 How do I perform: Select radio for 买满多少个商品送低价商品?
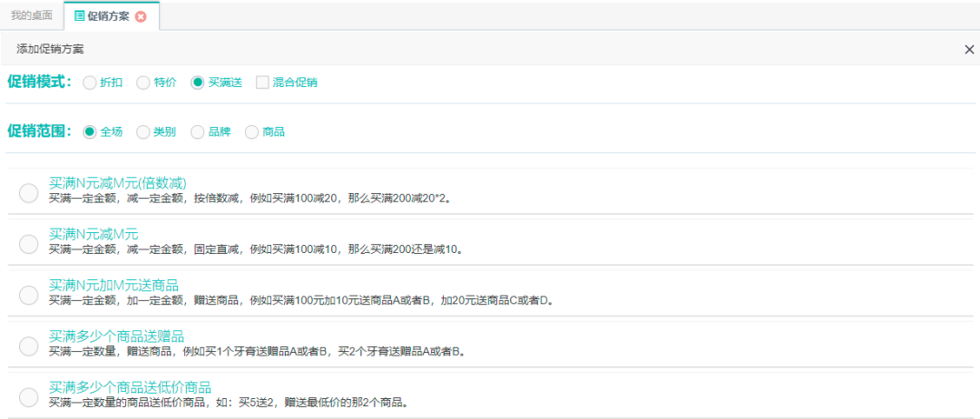28,397
